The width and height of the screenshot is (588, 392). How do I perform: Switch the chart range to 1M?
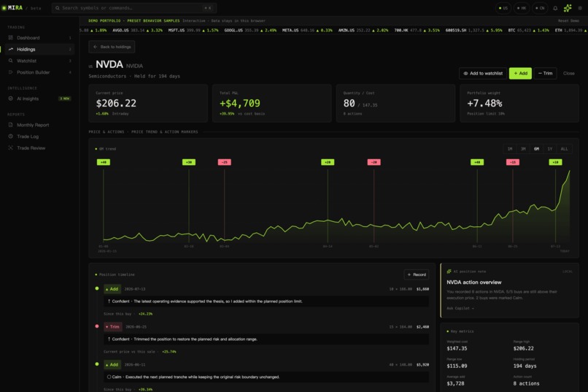pos(510,149)
